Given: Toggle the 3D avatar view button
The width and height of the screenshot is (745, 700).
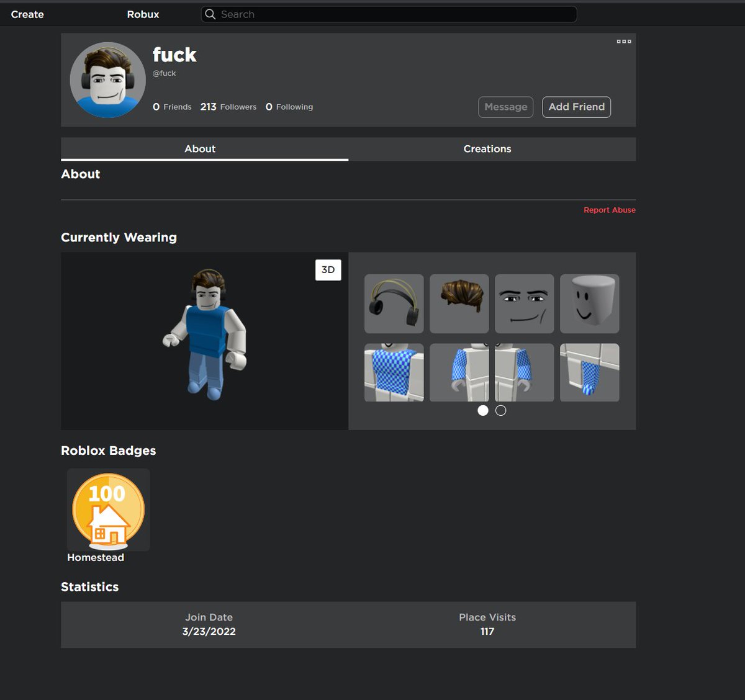Looking at the screenshot, I should point(328,269).
